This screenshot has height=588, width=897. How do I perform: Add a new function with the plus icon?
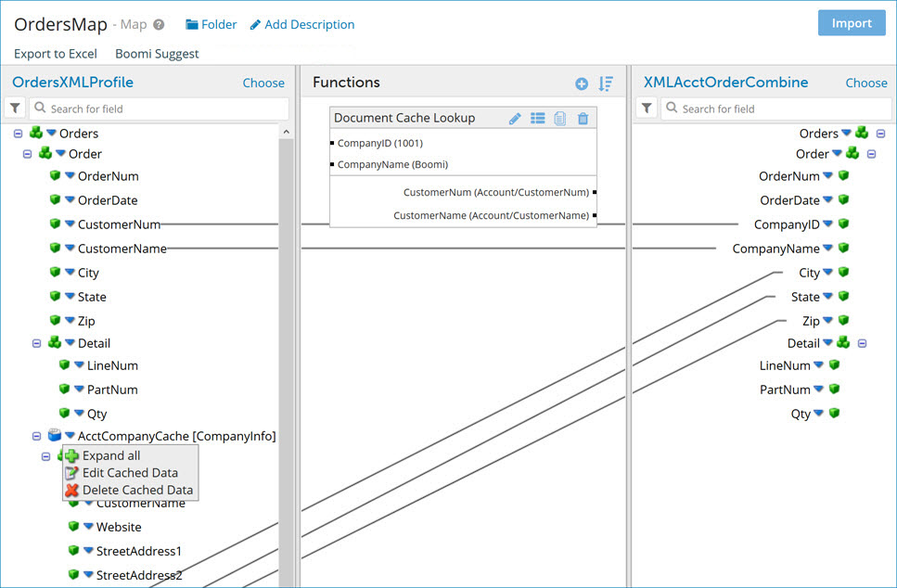(x=582, y=83)
